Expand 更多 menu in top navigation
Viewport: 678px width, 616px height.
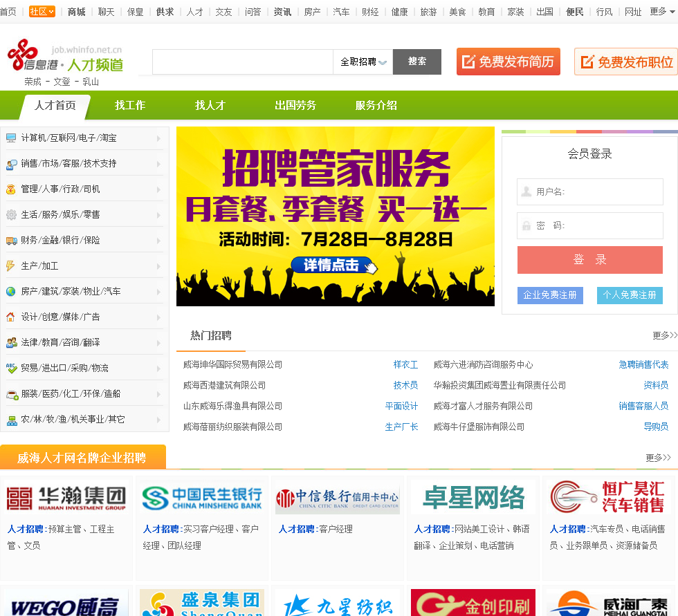663,12
